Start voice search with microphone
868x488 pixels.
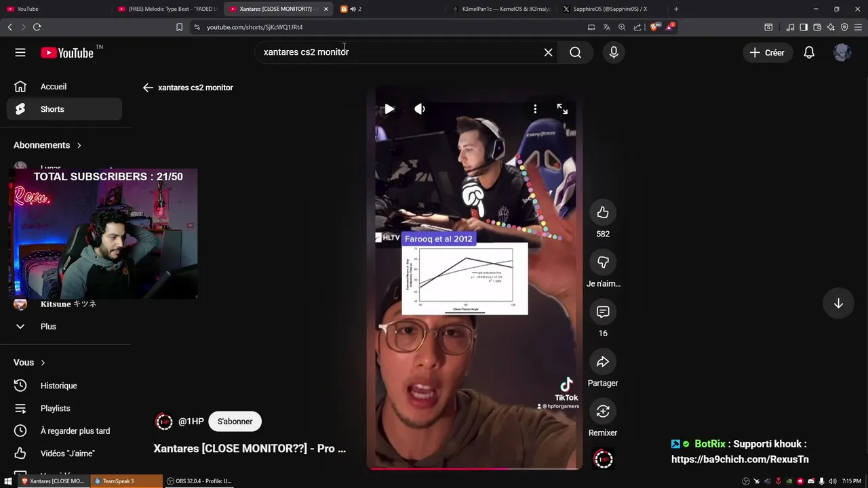[614, 52]
